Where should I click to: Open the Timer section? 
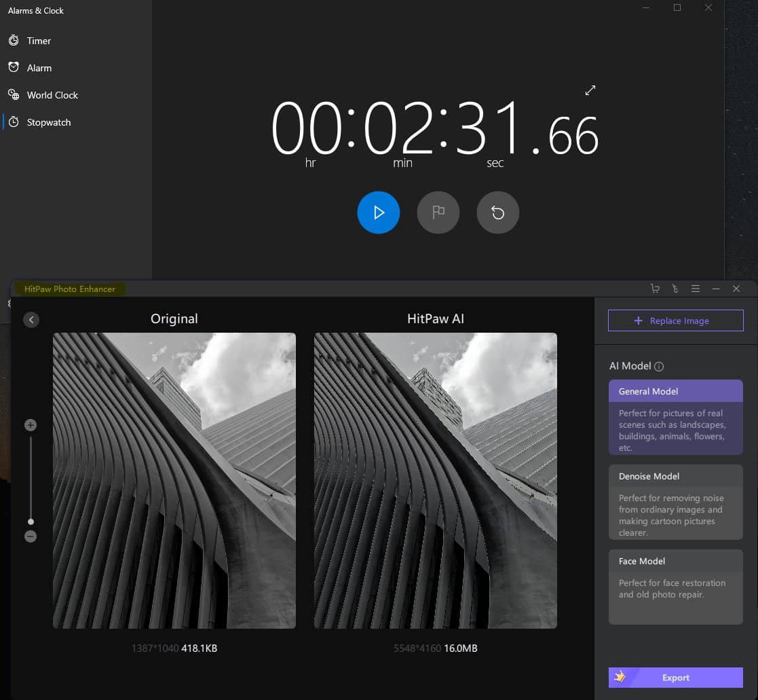[x=39, y=41]
